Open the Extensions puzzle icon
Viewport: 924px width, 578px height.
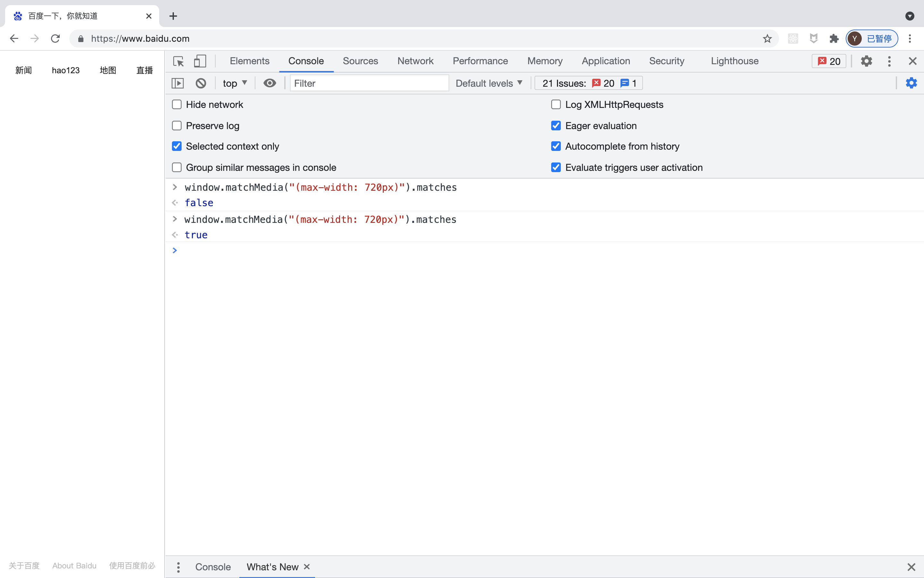point(834,39)
